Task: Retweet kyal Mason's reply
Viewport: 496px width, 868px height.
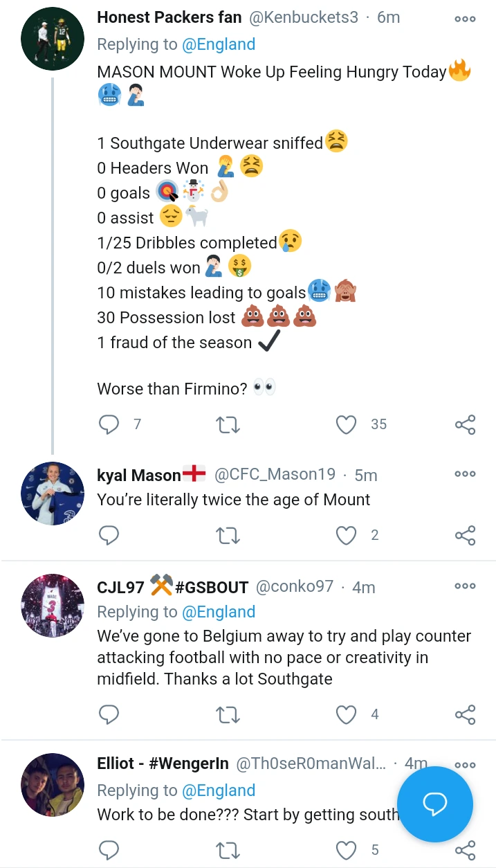Action: [228, 535]
